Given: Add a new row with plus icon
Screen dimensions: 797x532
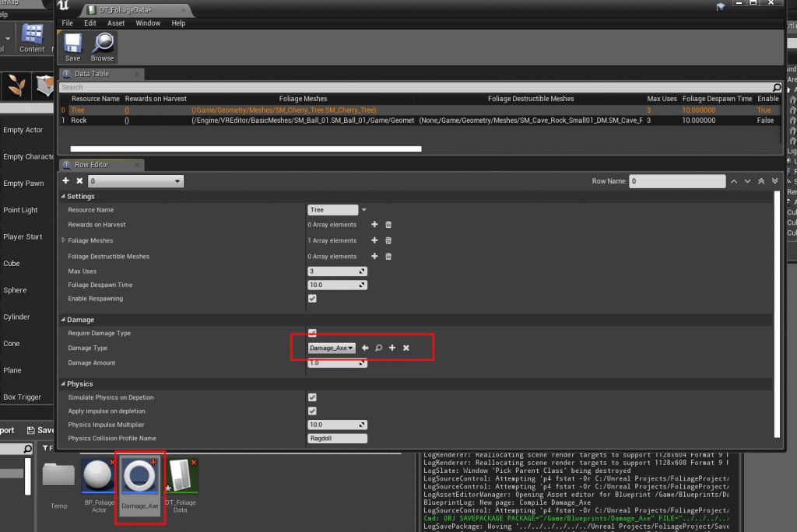Looking at the screenshot, I should pos(65,181).
